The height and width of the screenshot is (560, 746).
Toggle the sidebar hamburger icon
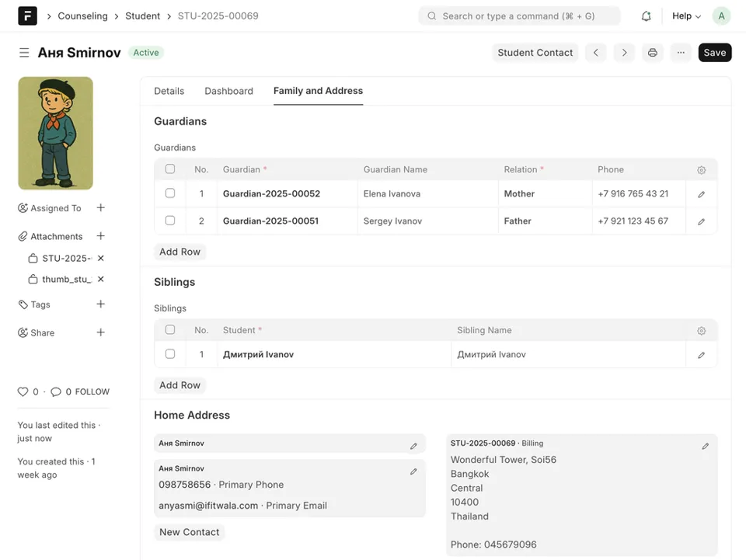click(24, 53)
